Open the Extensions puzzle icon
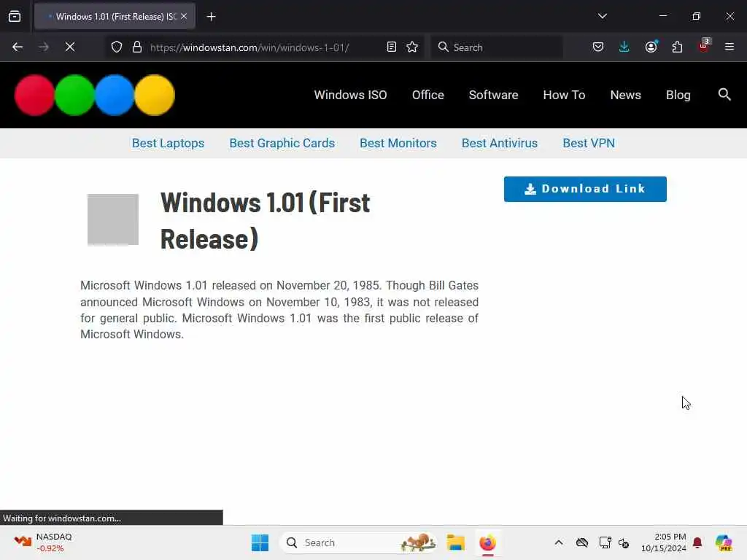Image resolution: width=747 pixels, height=560 pixels. click(677, 47)
